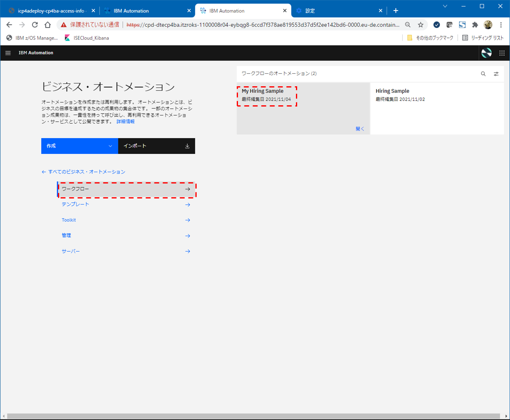Click the arrow on the Toolkit row
510x420 pixels.
point(188,220)
